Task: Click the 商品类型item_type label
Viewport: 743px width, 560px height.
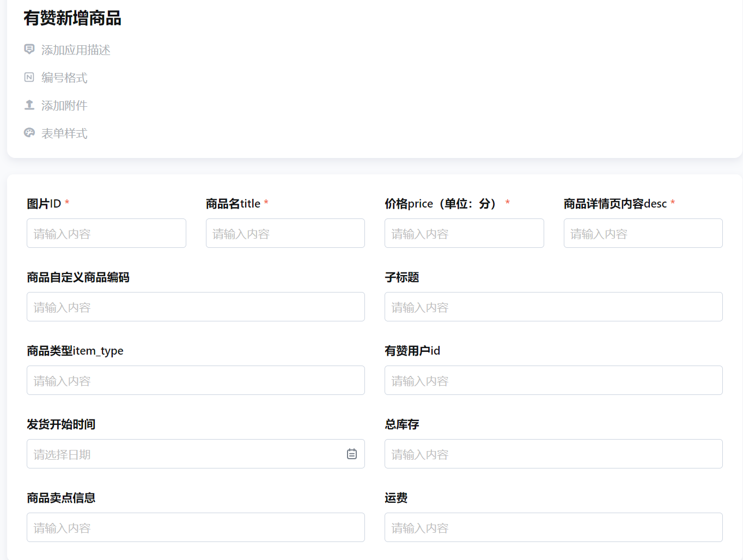Action: pos(75,351)
